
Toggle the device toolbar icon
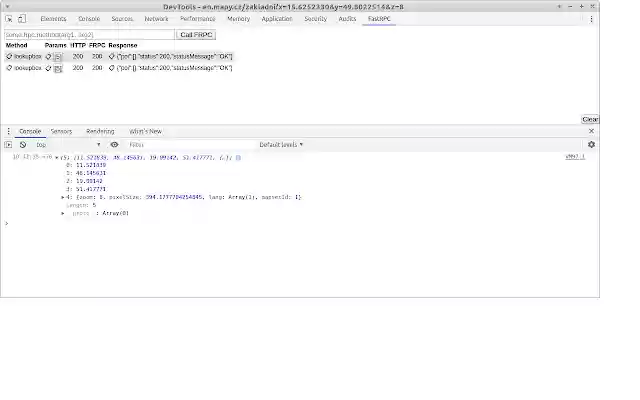pyautogui.click(x=22, y=19)
